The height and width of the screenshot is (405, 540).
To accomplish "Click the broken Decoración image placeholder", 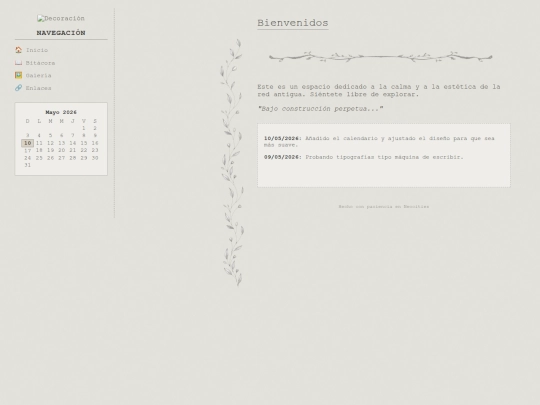I will coord(61,18).
